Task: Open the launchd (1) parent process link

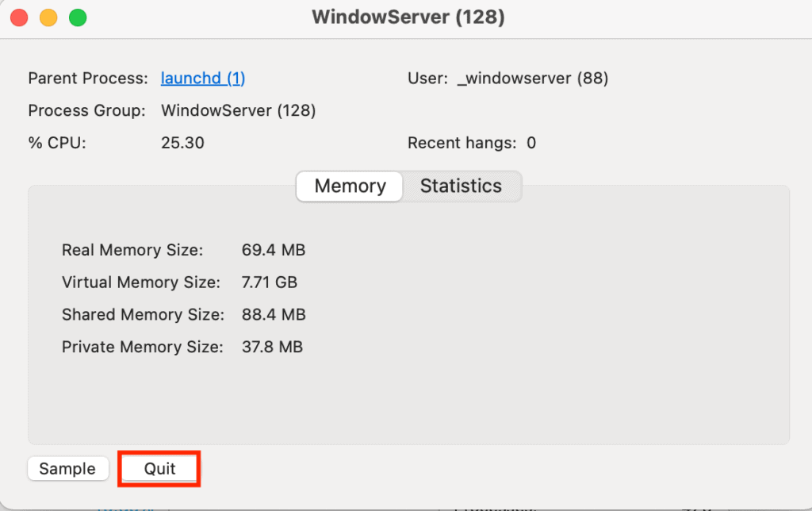Action: (203, 79)
